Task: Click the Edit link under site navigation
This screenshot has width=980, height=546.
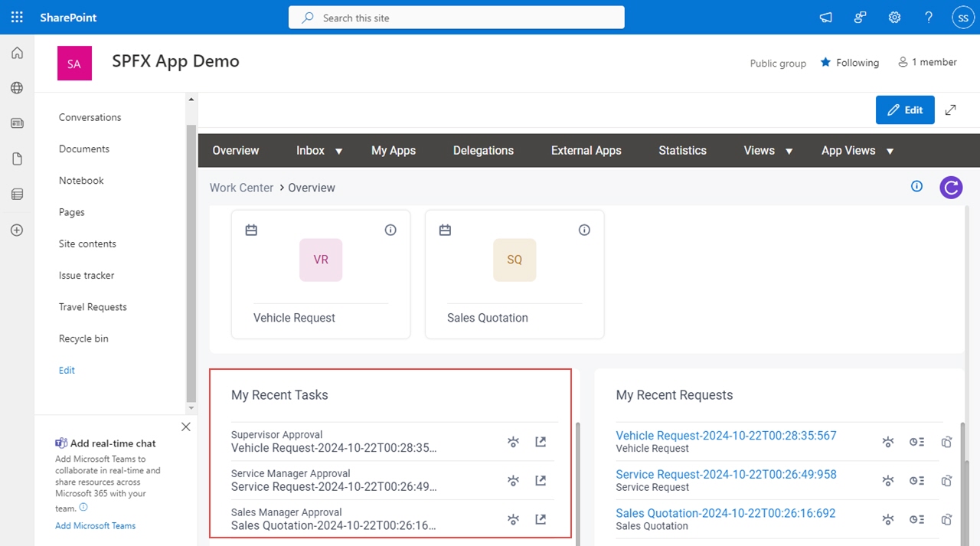Action: 67,370
